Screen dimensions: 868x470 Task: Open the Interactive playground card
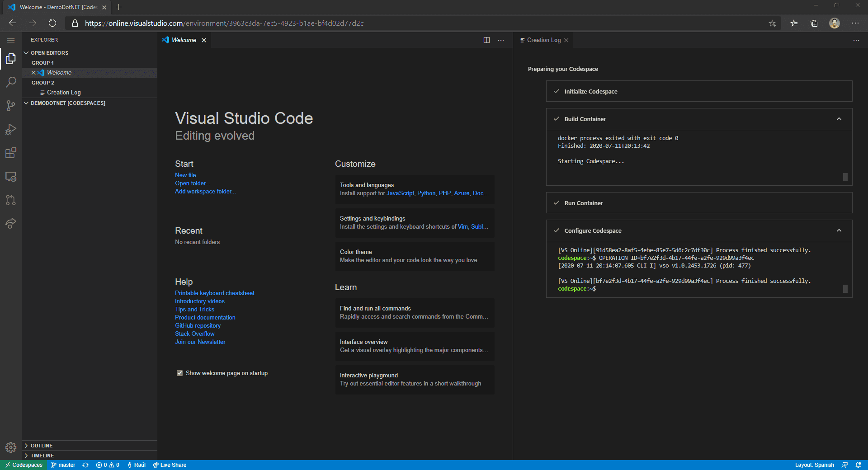coord(415,380)
